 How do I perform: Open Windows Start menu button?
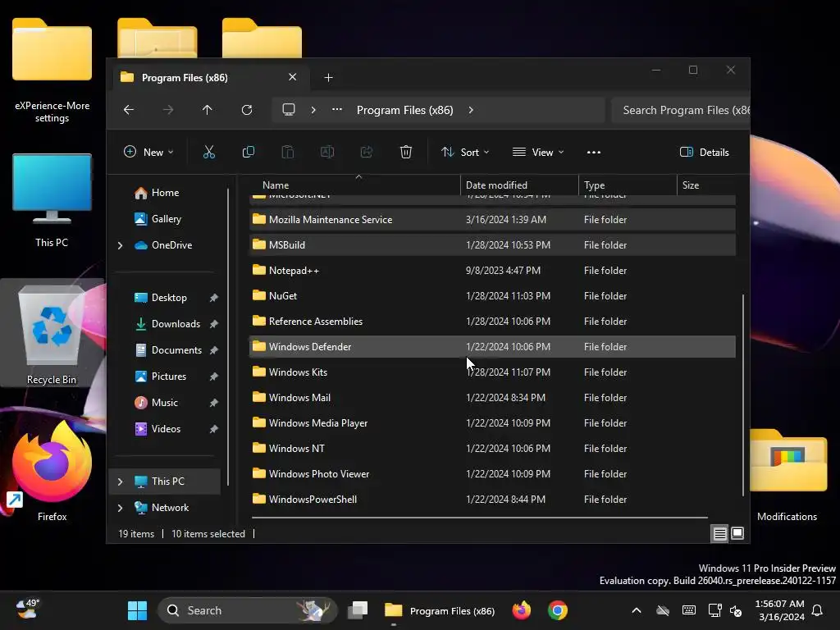tap(137, 610)
